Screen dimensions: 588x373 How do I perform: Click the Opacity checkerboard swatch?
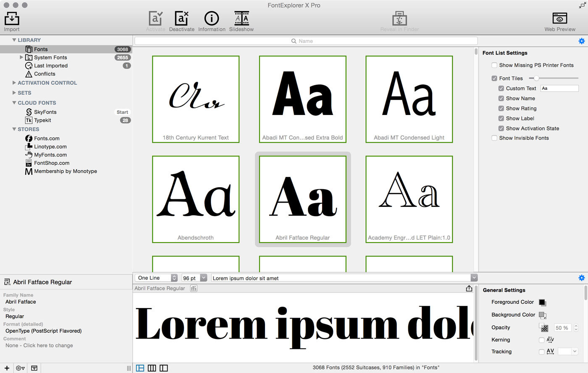click(x=544, y=328)
